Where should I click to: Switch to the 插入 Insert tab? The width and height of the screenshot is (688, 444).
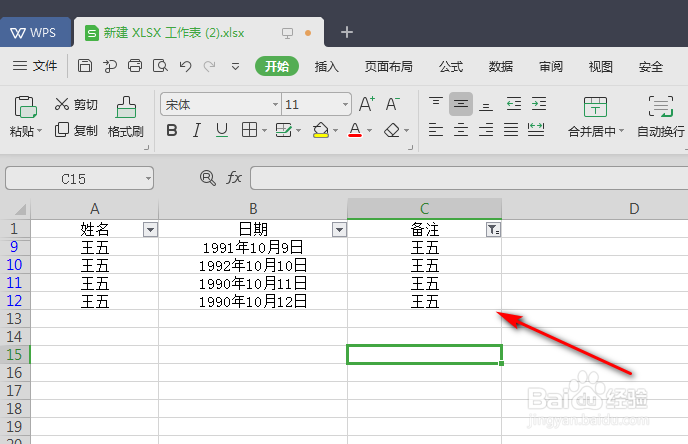pyautogui.click(x=326, y=67)
